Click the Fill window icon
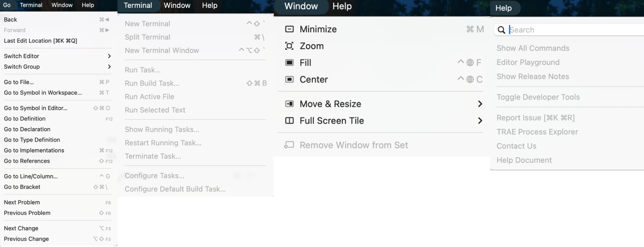The width and height of the screenshot is (644, 247). coord(289,63)
